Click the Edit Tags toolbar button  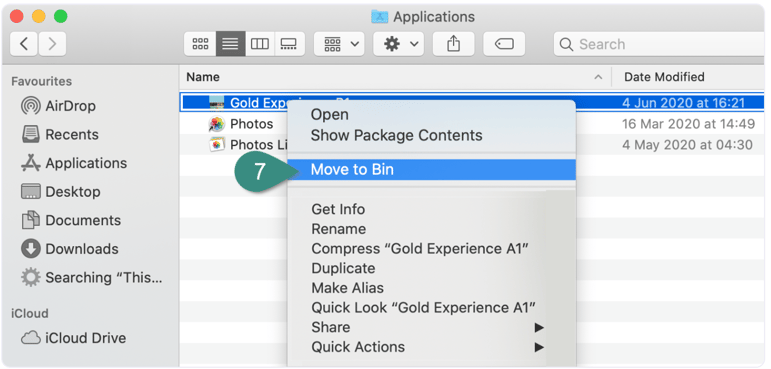coord(504,44)
